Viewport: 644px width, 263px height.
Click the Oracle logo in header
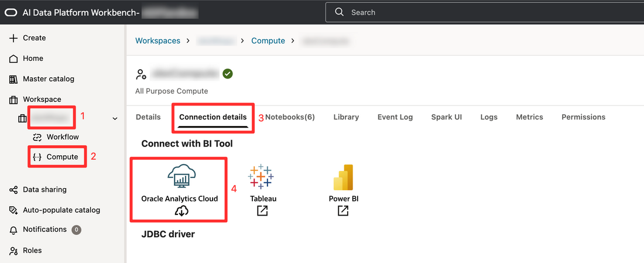pyautogui.click(x=11, y=12)
